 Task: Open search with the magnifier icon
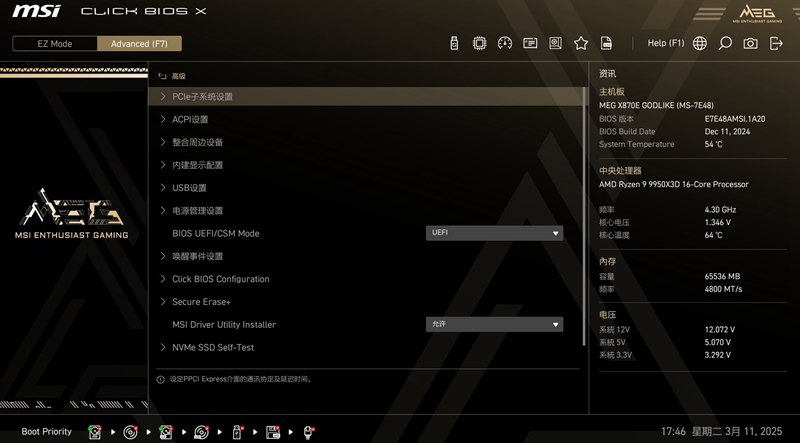coord(725,43)
